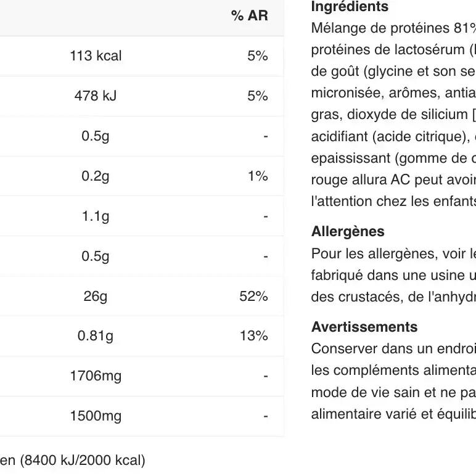
Task: Select the 1.1g table value
Action: click(96, 216)
